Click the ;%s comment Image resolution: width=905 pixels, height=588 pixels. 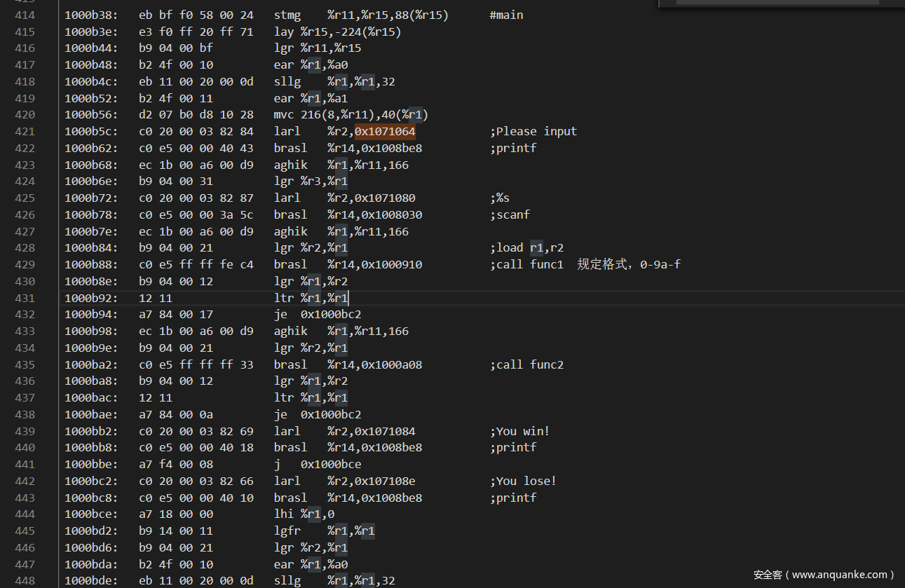tap(499, 198)
